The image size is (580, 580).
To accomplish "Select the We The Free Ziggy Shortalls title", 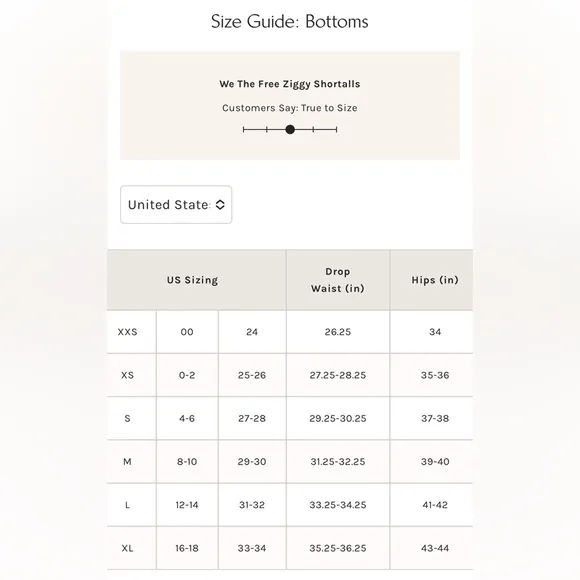I will point(290,84).
